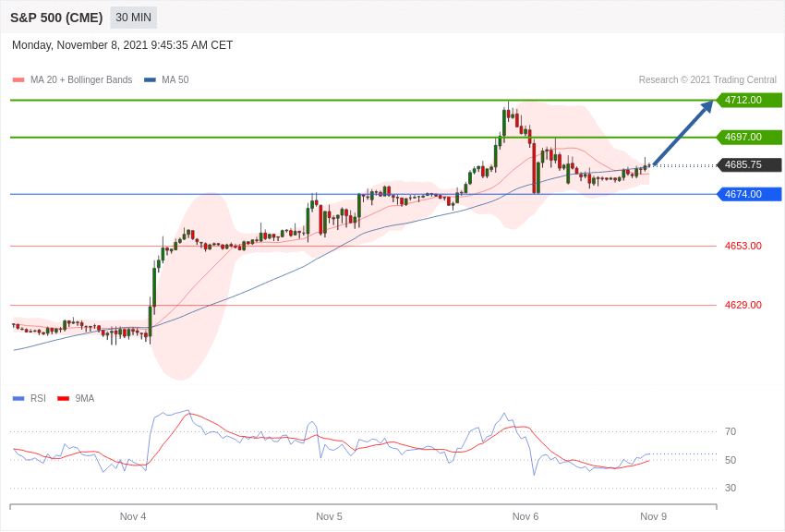Click the 4674.00 pivot price tag
Image resolution: width=785 pixels, height=532 pixels.
pyautogui.click(x=750, y=194)
